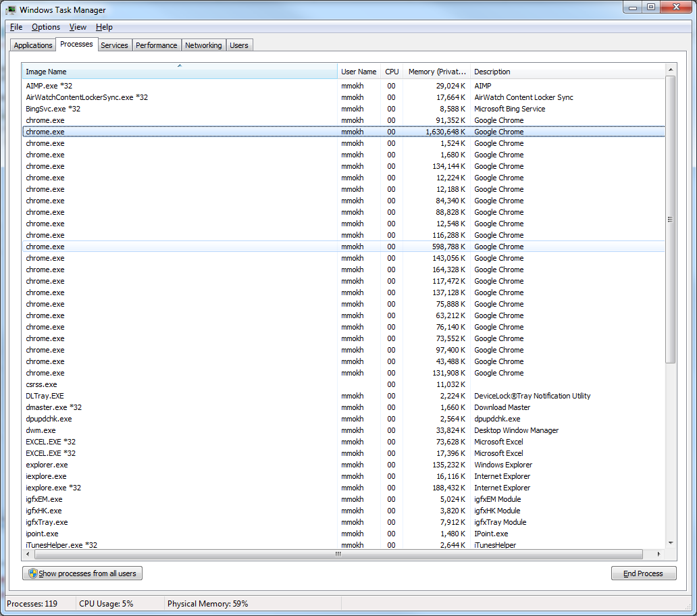Select the AIMP.exe *32 process

(344, 86)
